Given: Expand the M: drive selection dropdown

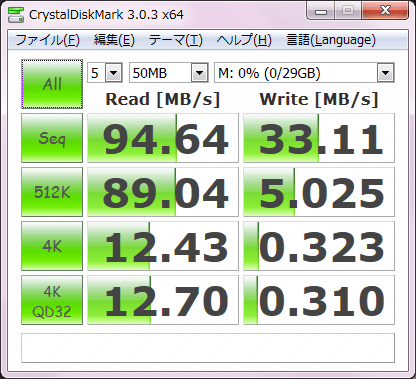Looking at the screenshot, I should tap(386, 72).
